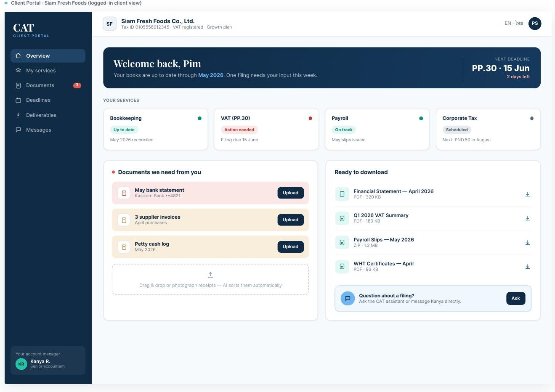This screenshot has width=555, height=392.
Task: Click the Financial Statement file icon
Action: [x=342, y=194]
